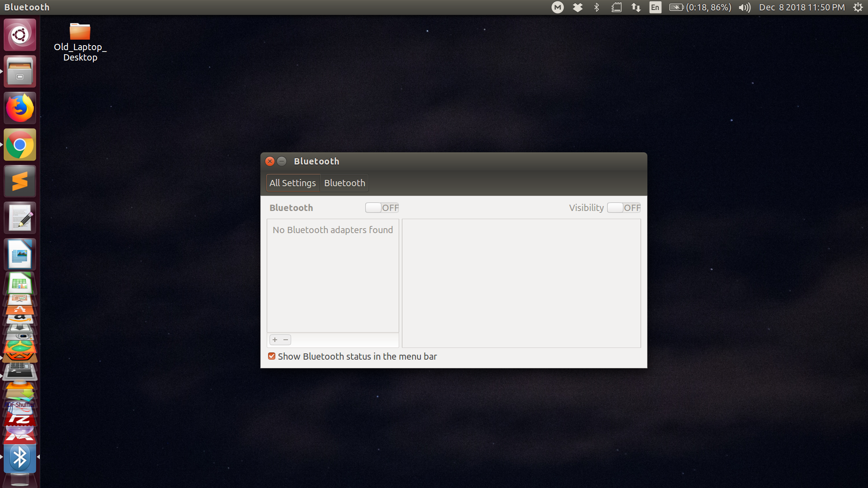Click the 'Visibility' label
Viewport: 868px width, 488px height.
click(x=586, y=208)
